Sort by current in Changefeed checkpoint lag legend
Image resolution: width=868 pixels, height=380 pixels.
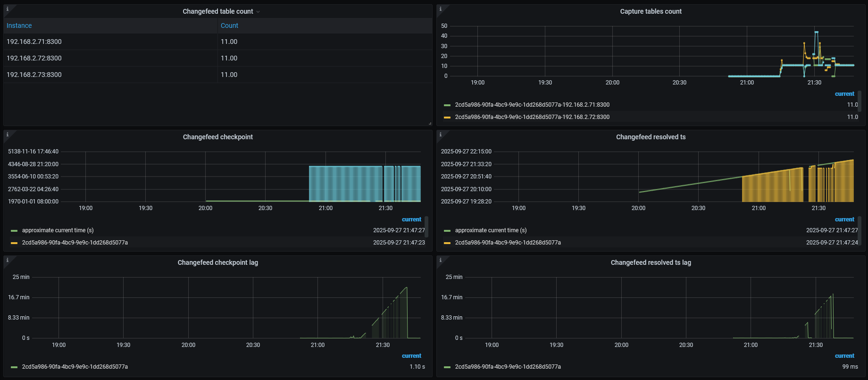coord(411,356)
